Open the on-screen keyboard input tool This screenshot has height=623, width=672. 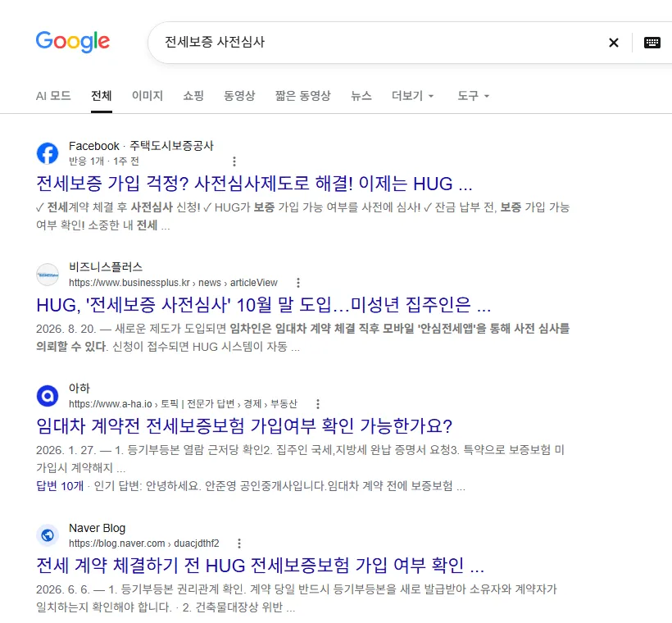click(x=652, y=43)
